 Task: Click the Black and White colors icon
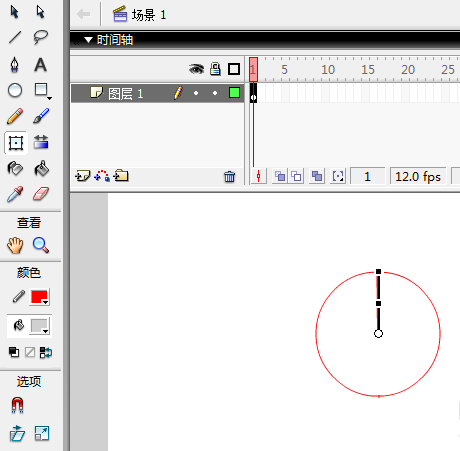(14, 352)
